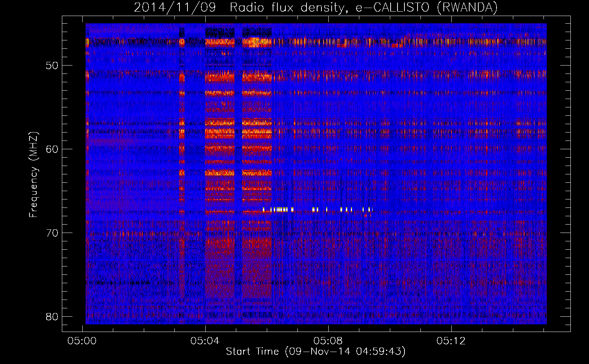Click the 05:00 time tick label
The width and height of the screenshot is (589, 364).
(x=82, y=341)
